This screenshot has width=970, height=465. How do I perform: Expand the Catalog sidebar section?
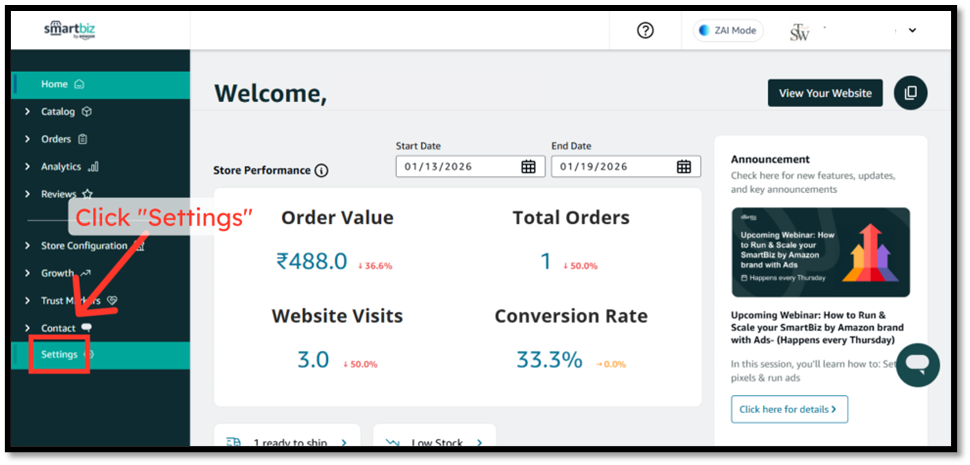(x=58, y=112)
